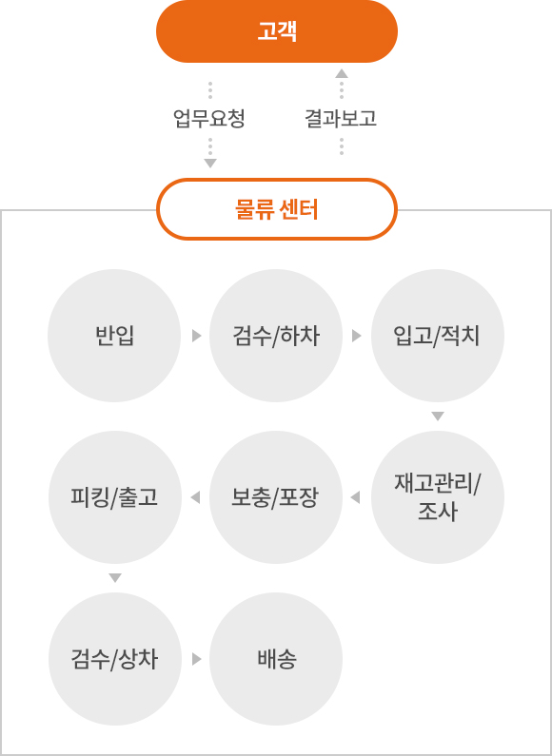The height and width of the screenshot is (756, 552).
Task: Click down arrow below 피킹/출고 circle
Action: click(x=115, y=577)
